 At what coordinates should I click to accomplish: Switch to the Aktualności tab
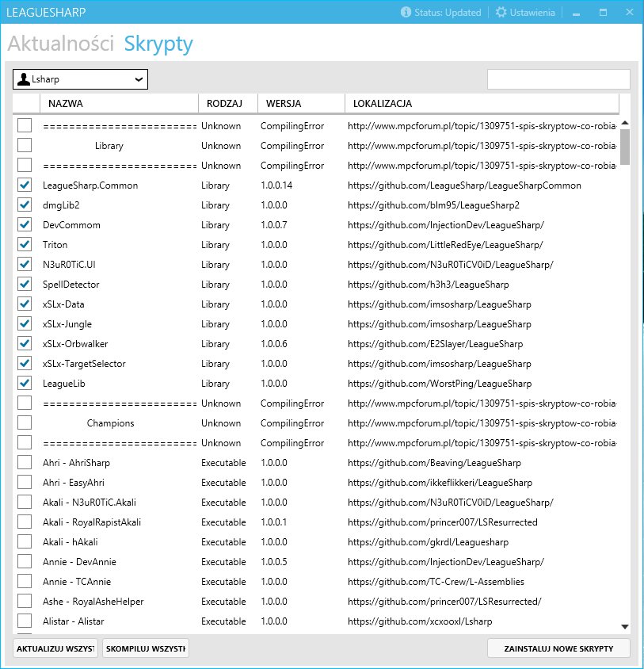[60, 44]
